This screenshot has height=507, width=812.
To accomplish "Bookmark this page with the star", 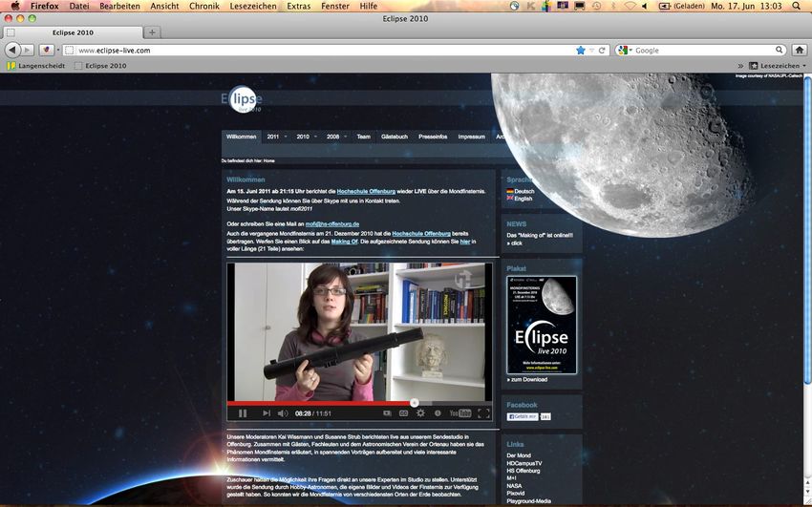I will (581, 51).
